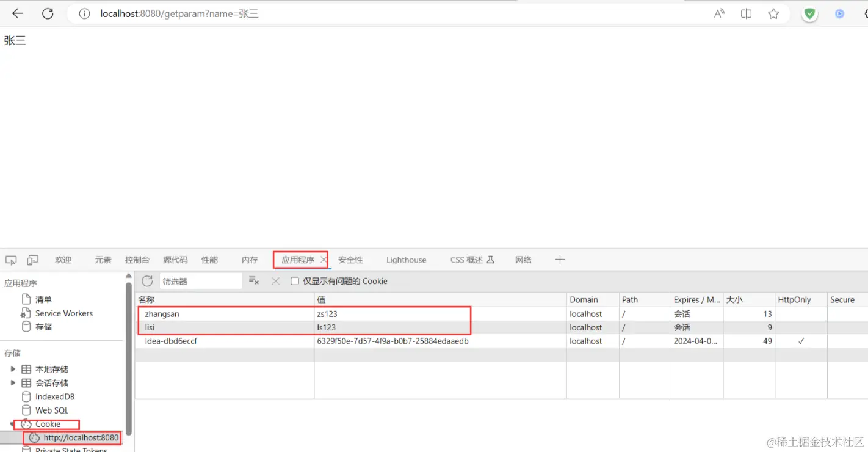Select 存储 under 应用程序 section
This screenshot has height=452, width=868.
coord(43,327)
